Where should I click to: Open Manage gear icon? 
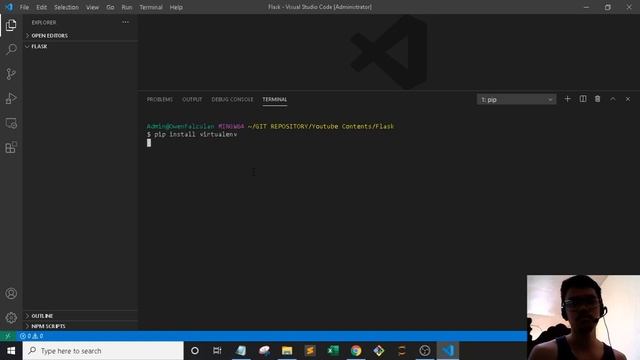pos(11,318)
